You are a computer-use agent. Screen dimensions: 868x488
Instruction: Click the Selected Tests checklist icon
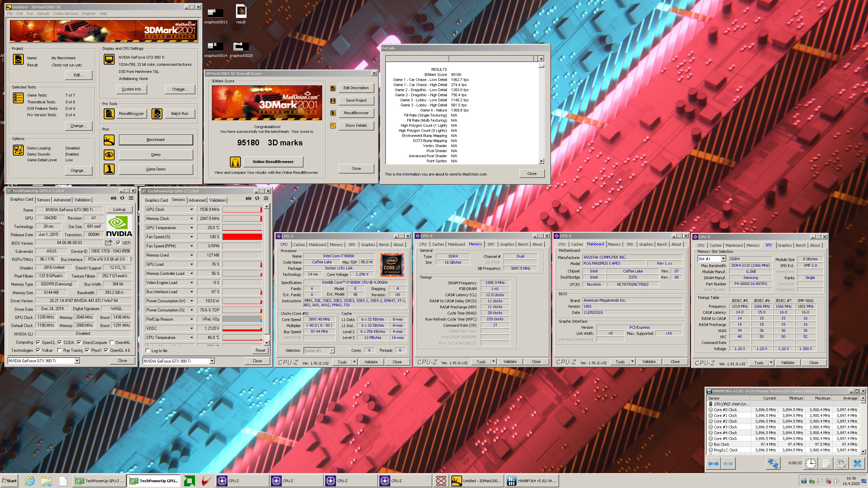point(18,98)
